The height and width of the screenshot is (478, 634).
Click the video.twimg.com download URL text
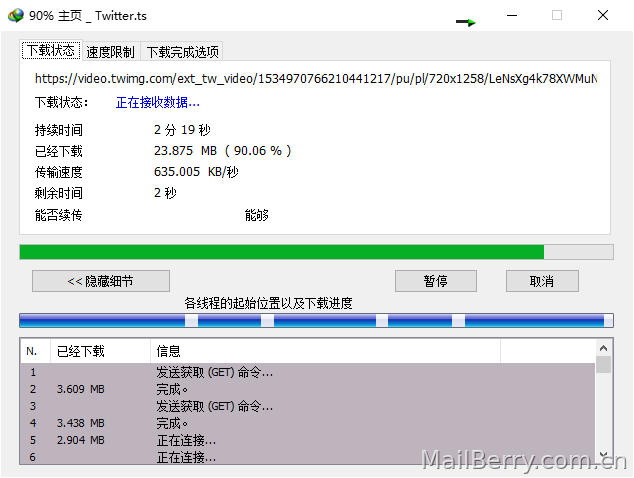316,78
